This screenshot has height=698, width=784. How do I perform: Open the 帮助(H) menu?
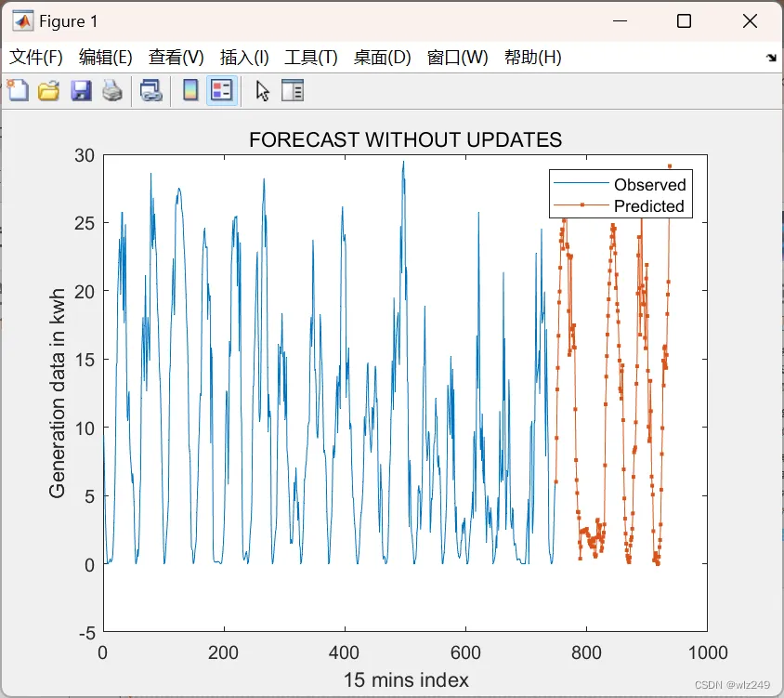coord(533,57)
